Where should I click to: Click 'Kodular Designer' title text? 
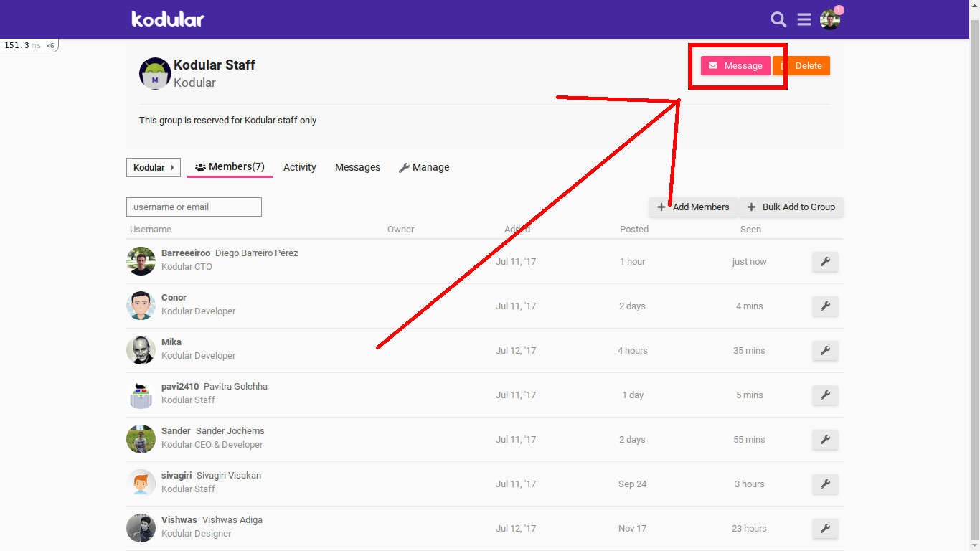pyautogui.click(x=197, y=534)
